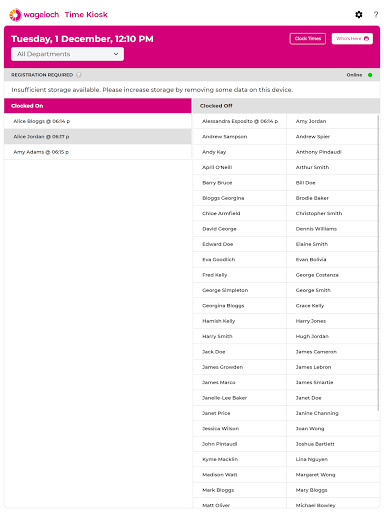The image size is (384, 512).
Task: Select George Costanza in Clocked Off list
Action: coord(332,275)
